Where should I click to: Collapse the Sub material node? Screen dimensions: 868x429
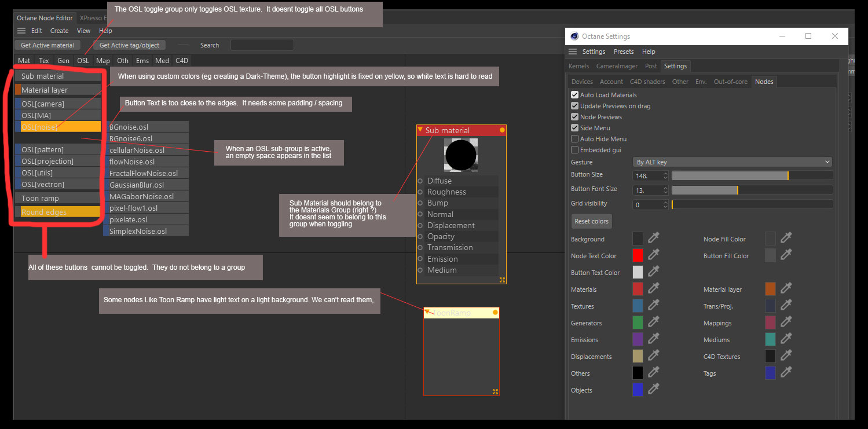tap(420, 130)
